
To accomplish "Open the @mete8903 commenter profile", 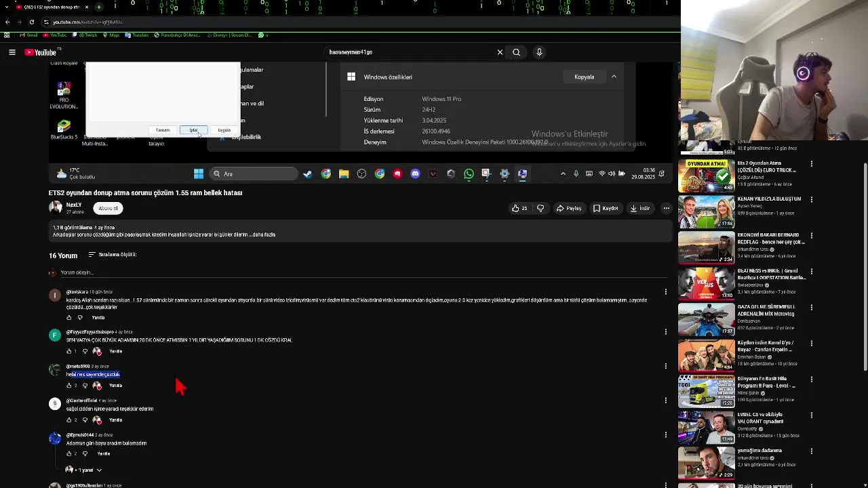I will 78,366.
